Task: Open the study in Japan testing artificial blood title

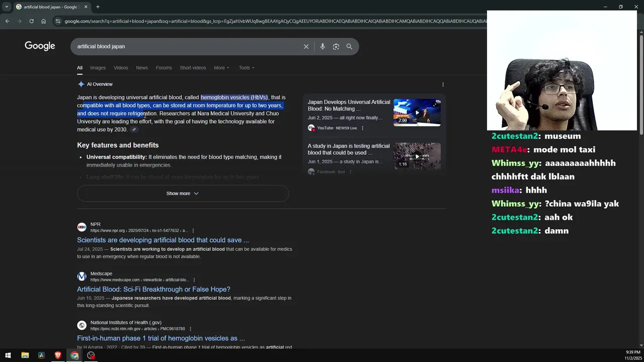Action: (349, 149)
